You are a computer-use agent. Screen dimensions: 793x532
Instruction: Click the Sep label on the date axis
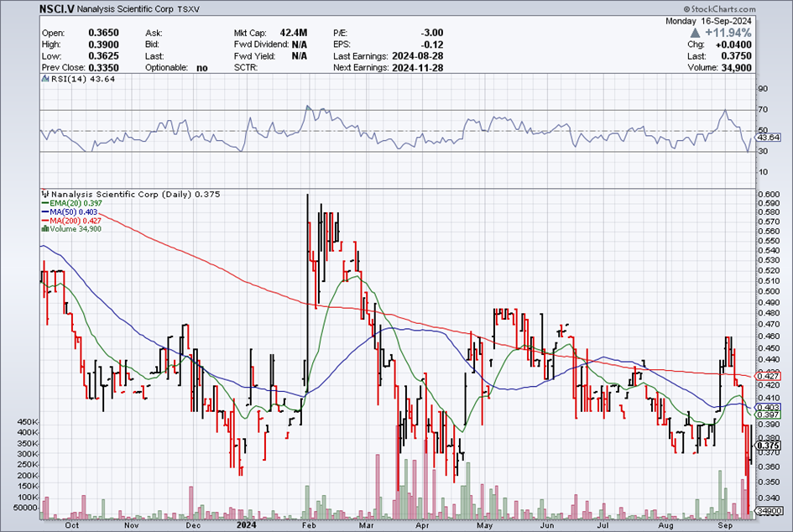click(725, 525)
